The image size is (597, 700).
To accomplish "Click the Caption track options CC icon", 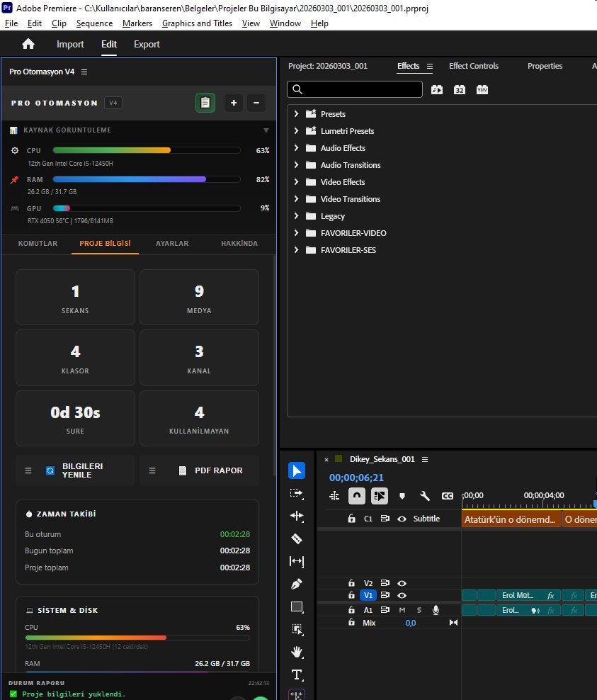I will (x=448, y=496).
